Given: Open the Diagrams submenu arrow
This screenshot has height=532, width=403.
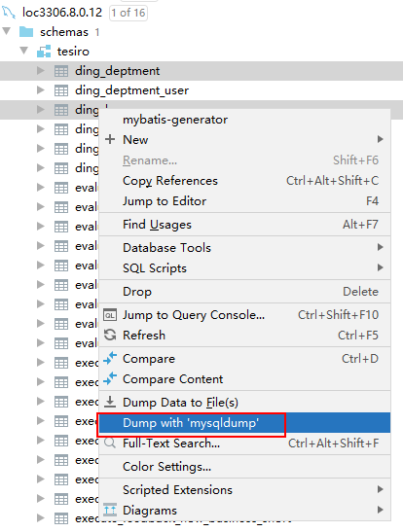Looking at the screenshot, I should pyautogui.click(x=381, y=510).
